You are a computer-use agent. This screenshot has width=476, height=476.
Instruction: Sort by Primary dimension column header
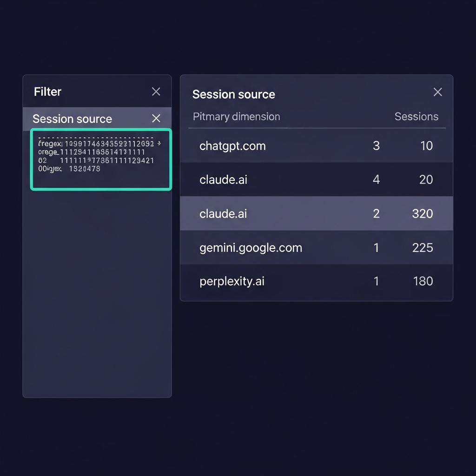tap(237, 117)
